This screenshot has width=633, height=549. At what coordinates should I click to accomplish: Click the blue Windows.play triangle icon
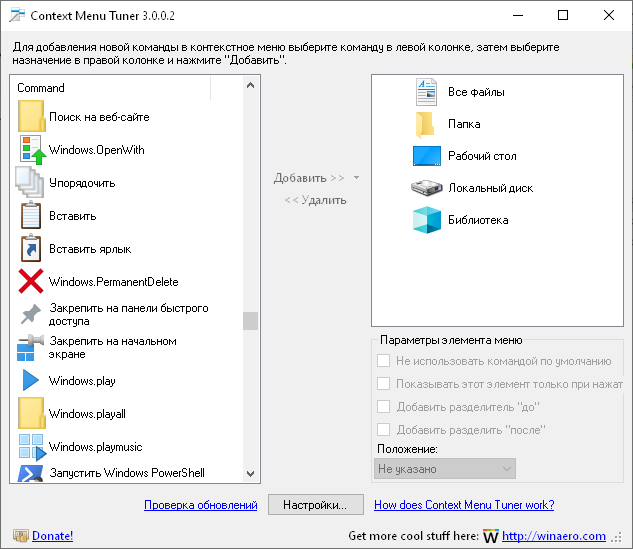pyautogui.click(x=31, y=381)
